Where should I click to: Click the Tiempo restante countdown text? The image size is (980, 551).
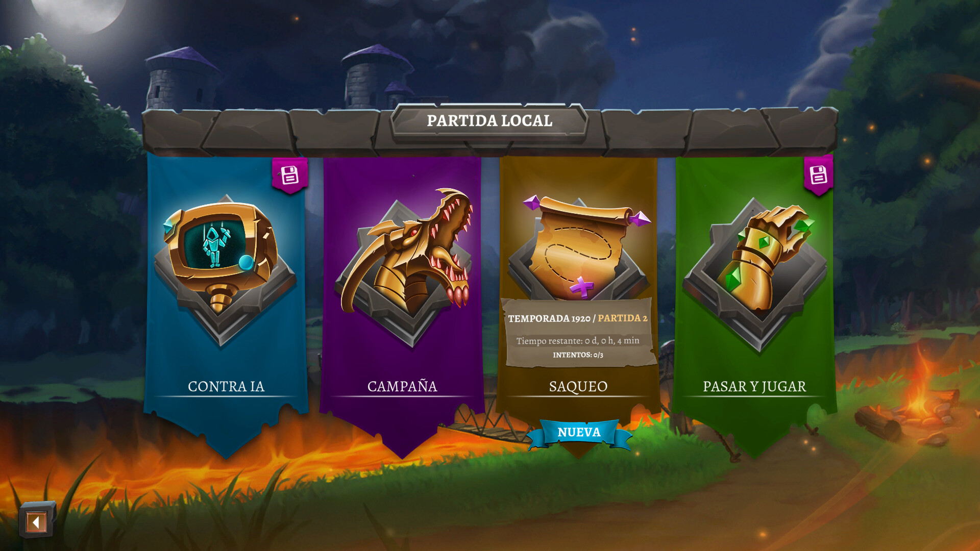pyautogui.click(x=577, y=340)
